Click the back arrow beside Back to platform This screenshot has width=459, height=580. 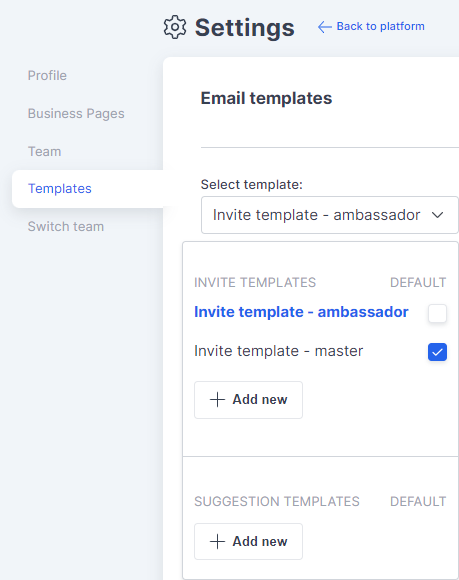tap(324, 27)
